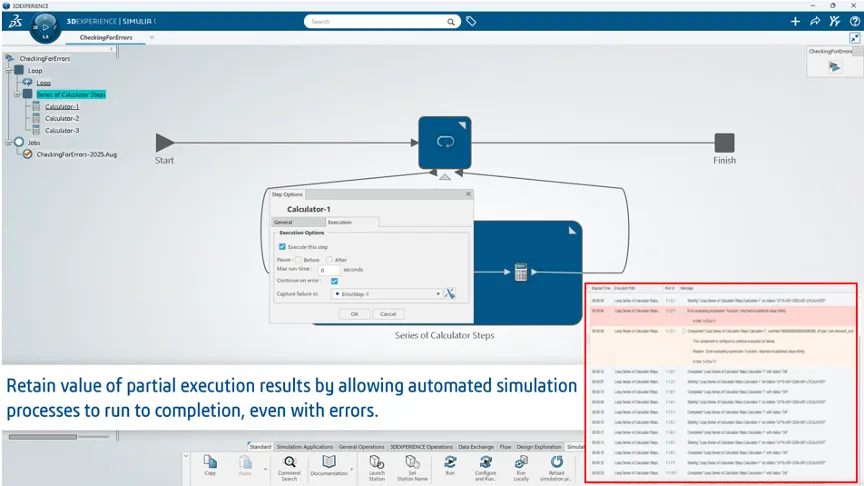Open the tag icon next to search
The height and width of the screenshot is (486, 864).
tap(471, 21)
